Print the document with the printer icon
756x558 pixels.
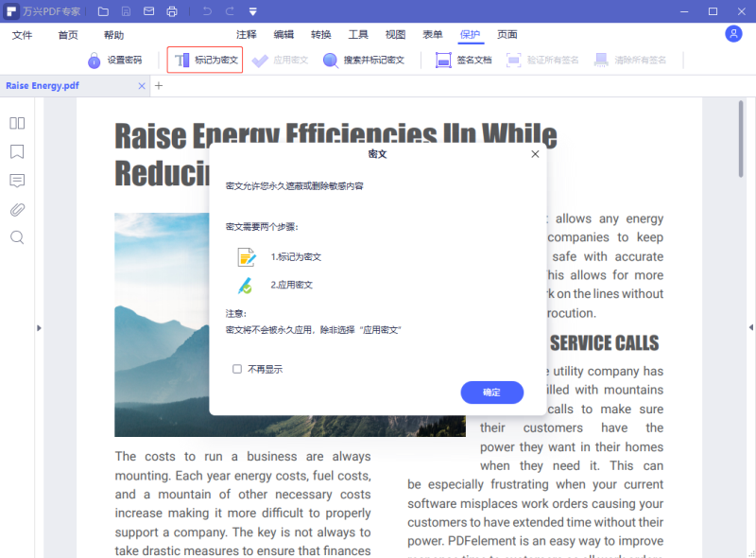[172, 11]
